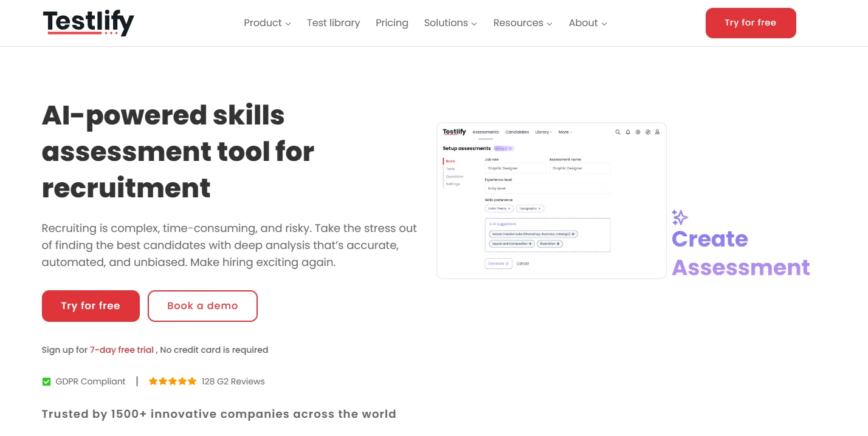Select the Settings step in preview sidebar
Screen dimensions: 868x436
453,184
